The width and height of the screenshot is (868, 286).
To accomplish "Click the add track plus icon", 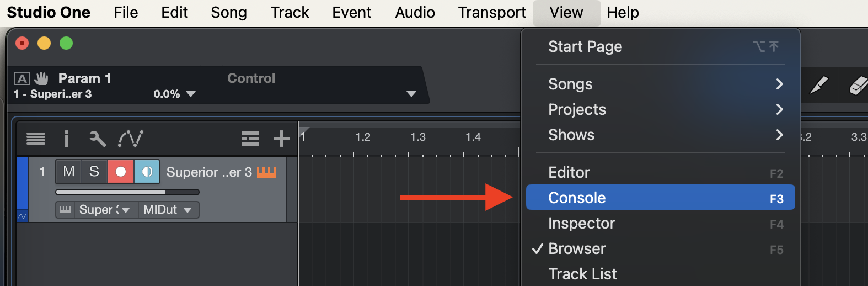I will coord(281,139).
